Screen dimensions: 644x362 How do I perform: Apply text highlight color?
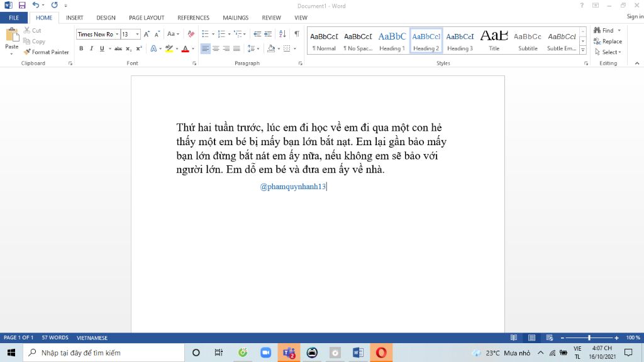coord(169,48)
